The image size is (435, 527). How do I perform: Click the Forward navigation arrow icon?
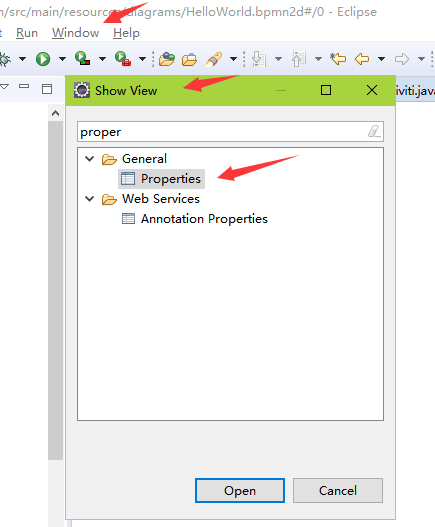(402, 59)
